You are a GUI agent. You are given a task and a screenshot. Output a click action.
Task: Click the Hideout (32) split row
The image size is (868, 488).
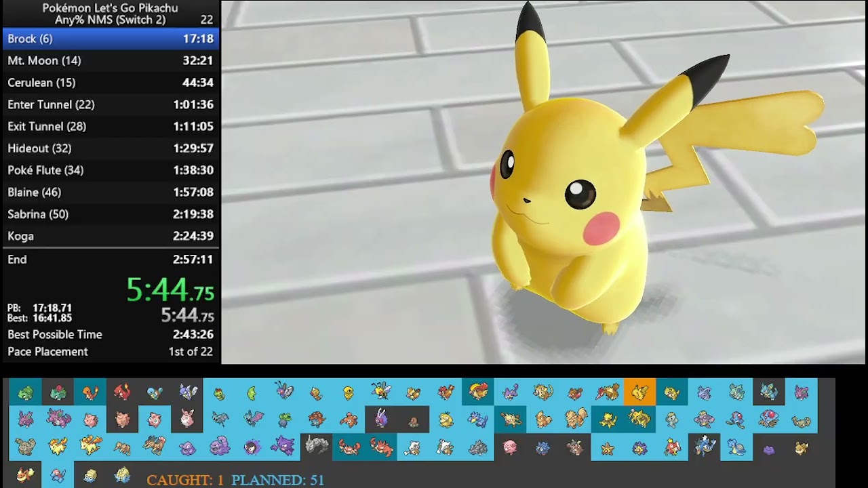pos(111,148)
